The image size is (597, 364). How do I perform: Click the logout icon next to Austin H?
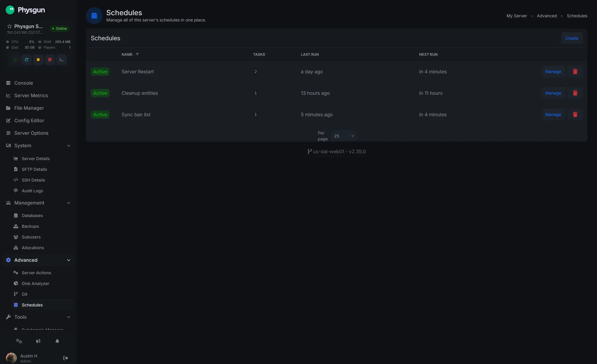click(66, 358)
